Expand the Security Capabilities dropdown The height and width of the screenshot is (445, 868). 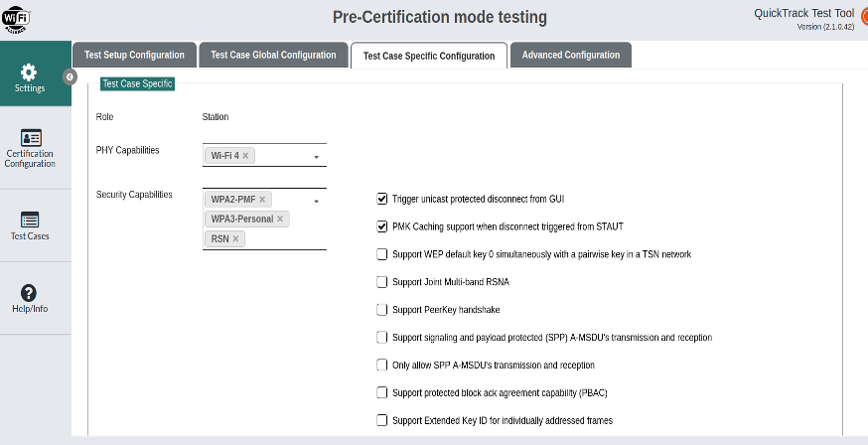coord(316,201)
